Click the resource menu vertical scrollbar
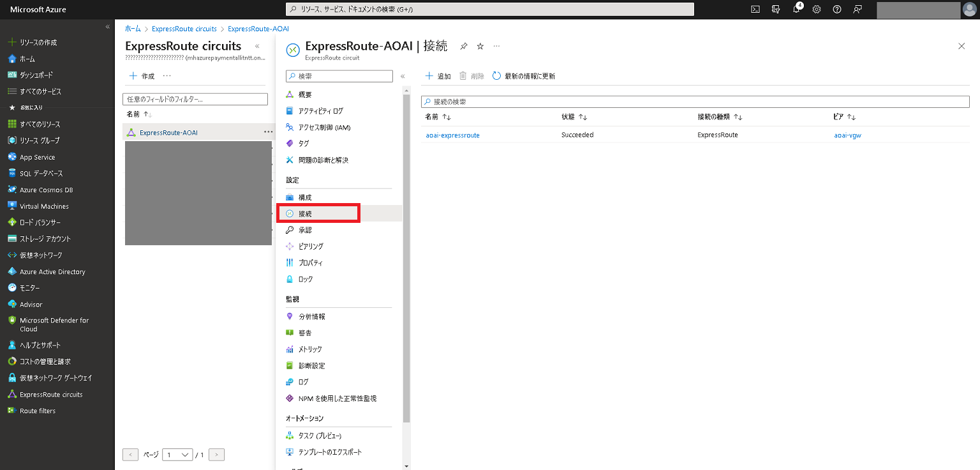980x470 pixels. [406, 255]
